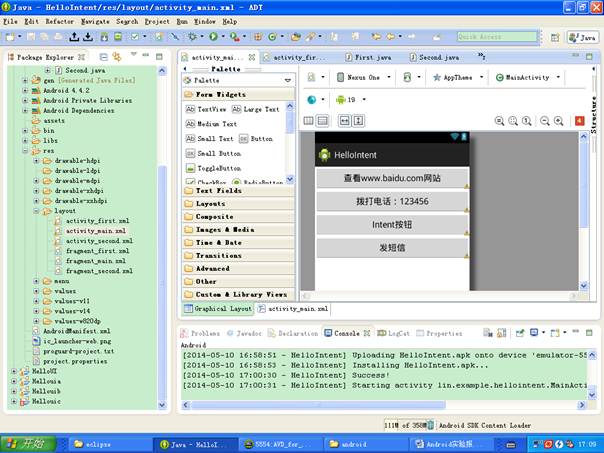Open the Java perspective button
This screenshot has height=453, width=604.
tap(582, 37)
